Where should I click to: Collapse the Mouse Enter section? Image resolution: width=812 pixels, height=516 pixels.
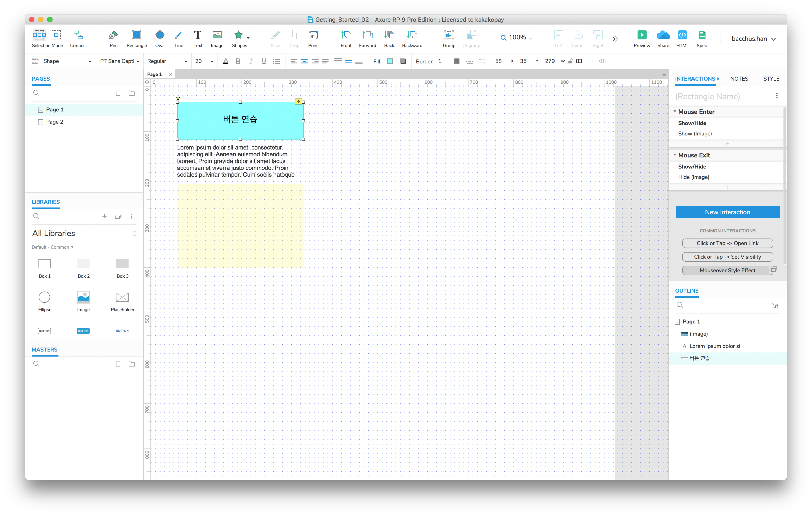point(675,112)
